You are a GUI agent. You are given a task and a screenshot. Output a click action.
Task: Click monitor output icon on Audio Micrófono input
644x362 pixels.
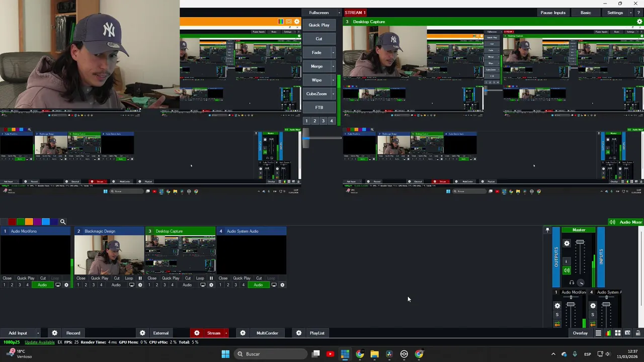click(x=58, y=285)
